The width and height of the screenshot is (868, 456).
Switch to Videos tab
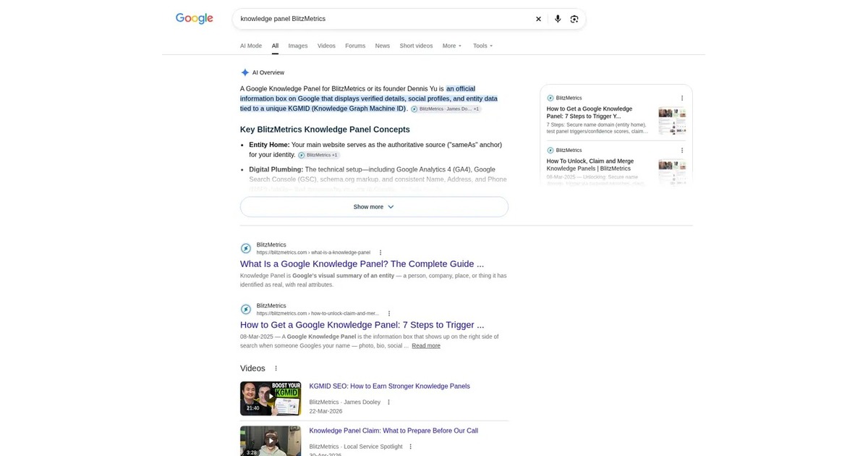point(326,46)
